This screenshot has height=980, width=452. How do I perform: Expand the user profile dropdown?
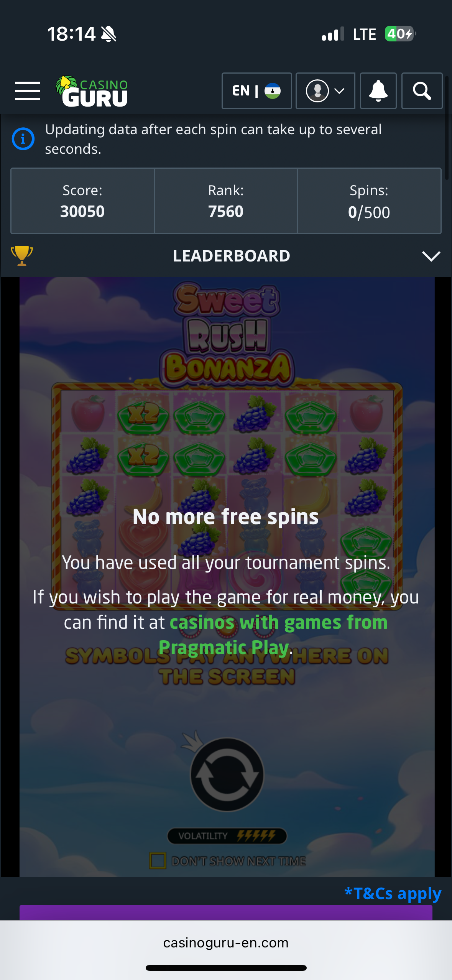[x=325, y=91]
